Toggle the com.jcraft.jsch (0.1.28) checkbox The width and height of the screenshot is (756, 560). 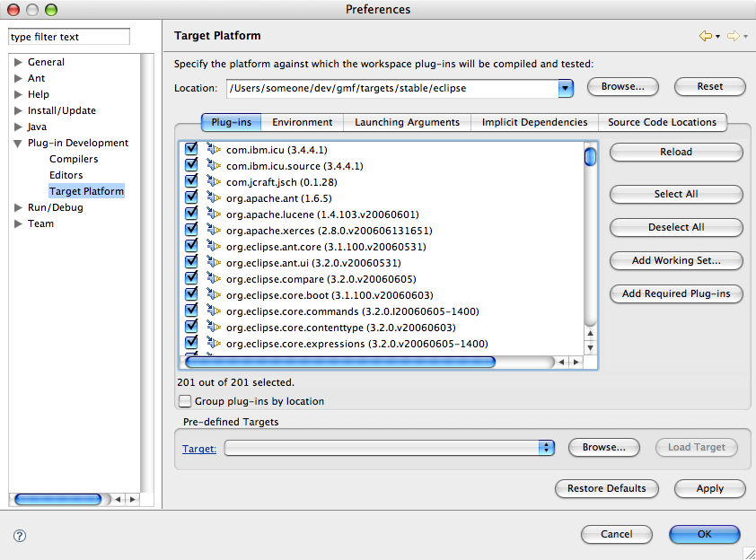(x=191, y=180)
